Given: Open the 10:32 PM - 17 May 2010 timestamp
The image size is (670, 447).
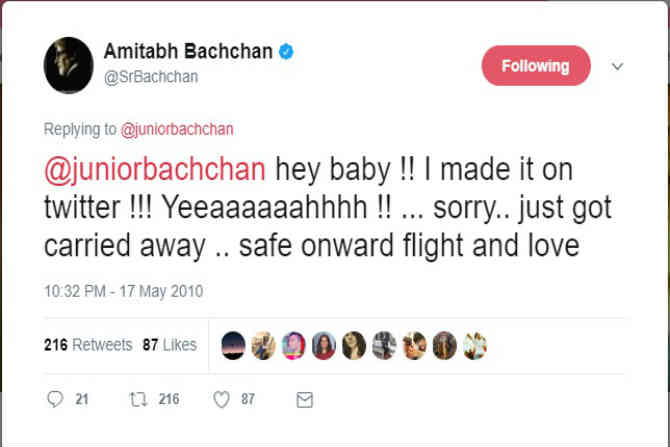Looking at the screenshot, I should [x=123, y=292].
